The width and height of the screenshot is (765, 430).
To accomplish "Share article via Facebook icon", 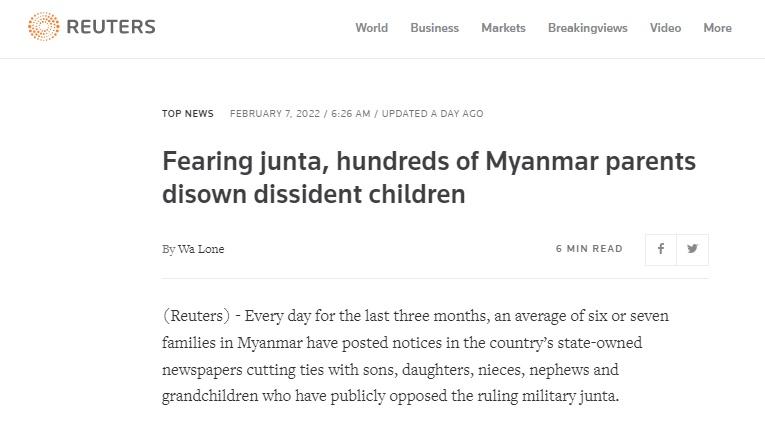I will click(660, 249).
